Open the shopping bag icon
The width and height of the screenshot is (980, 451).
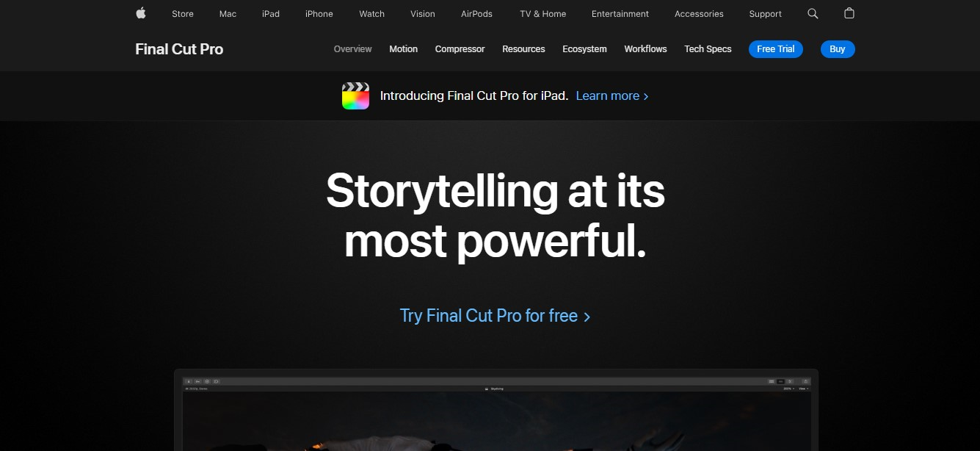849,13
